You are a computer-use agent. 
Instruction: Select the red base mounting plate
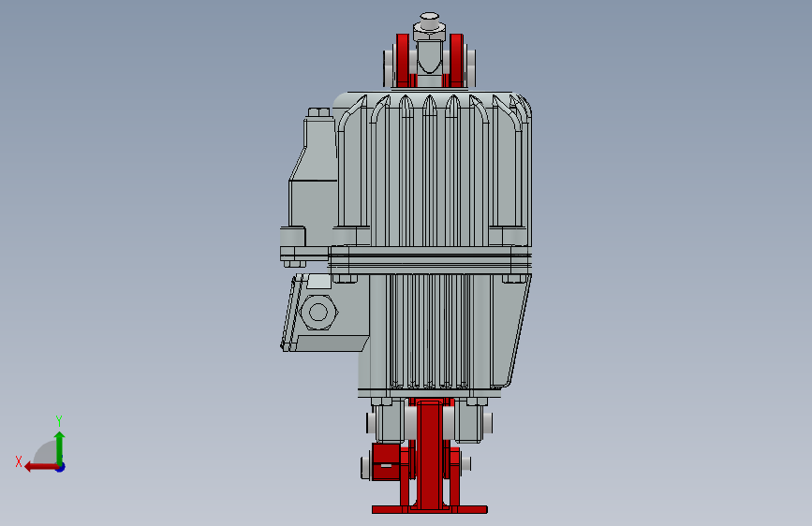429,509
